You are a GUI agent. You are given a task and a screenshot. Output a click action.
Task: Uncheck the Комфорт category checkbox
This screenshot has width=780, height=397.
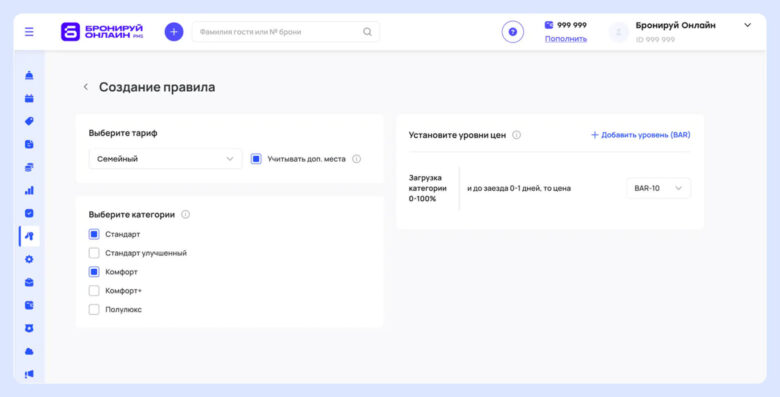[x=94, y=272]
